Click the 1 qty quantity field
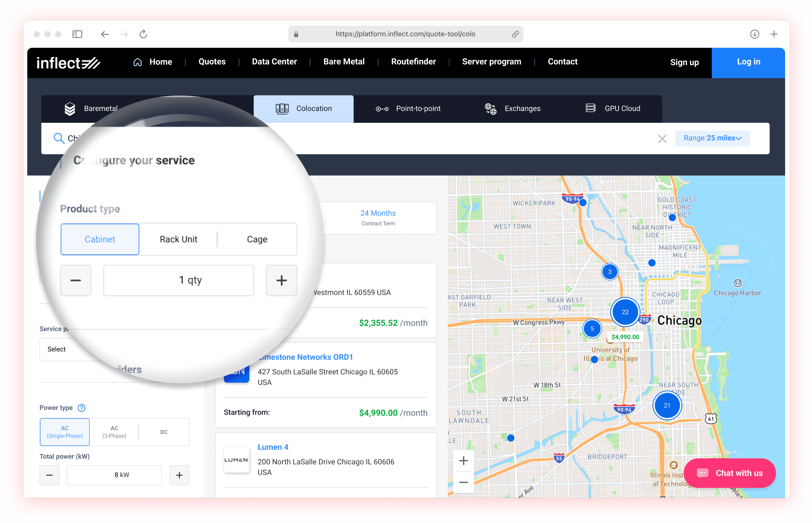The width and height of the screenshot is (812, 523). [x=179, y=280]
